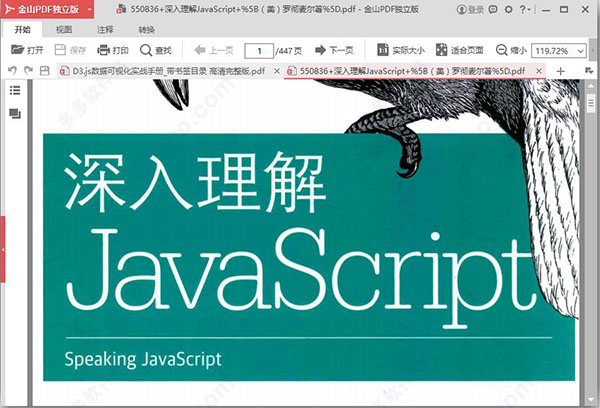The width and height of the screenshot is (600, 408).
Task: Click the redo arrow icon
Action: [x=28, y=70]
